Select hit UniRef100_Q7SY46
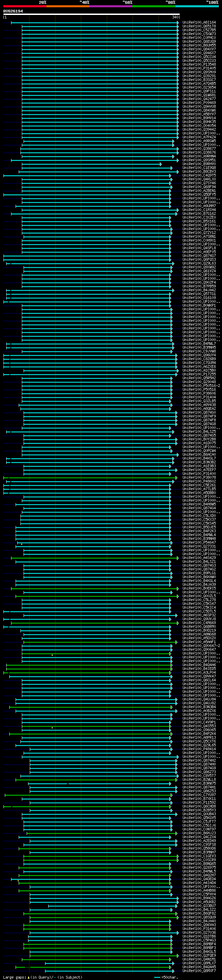222x980 pixels. tap(199, 183)
